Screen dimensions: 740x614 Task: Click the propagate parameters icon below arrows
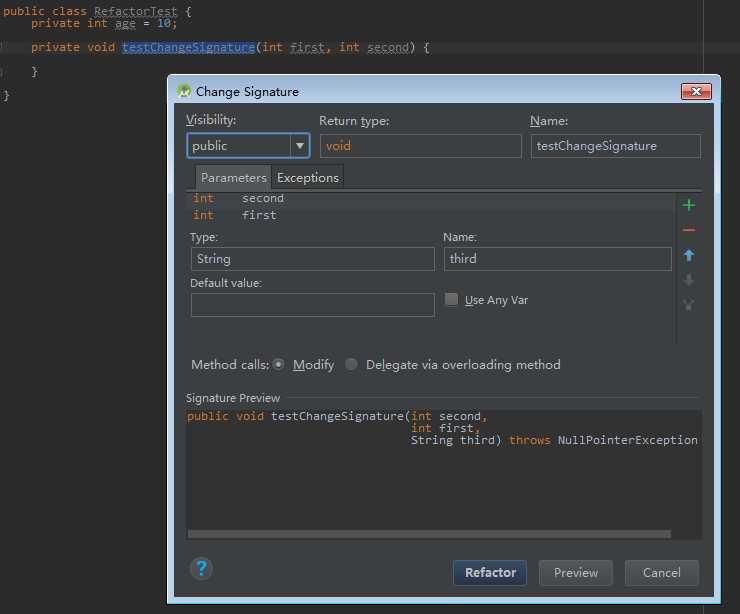point(689,305)
